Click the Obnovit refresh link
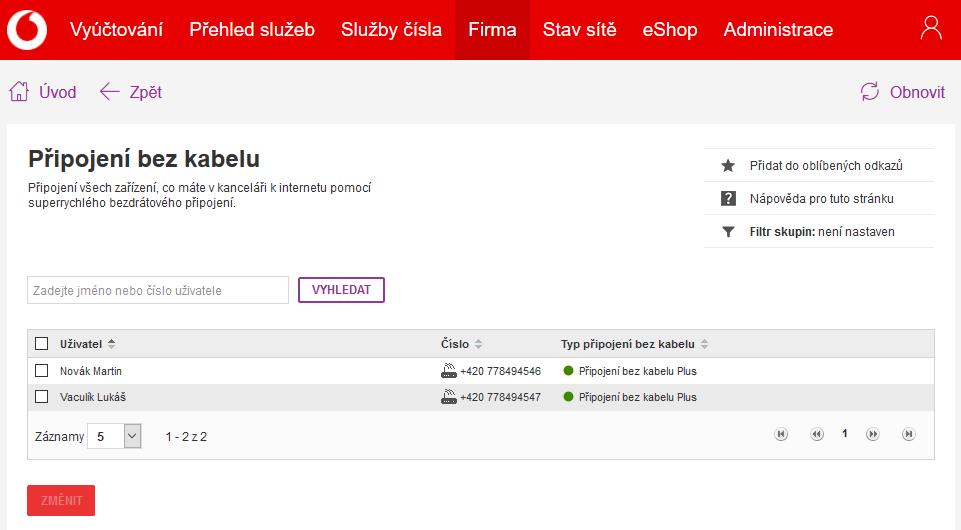This screenshot has width=961, height=530. pyautogui.click(x=917, y=92)
